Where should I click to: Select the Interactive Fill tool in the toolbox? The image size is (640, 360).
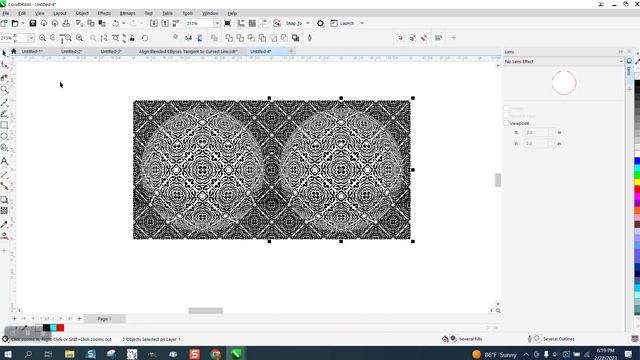(4, 236)
